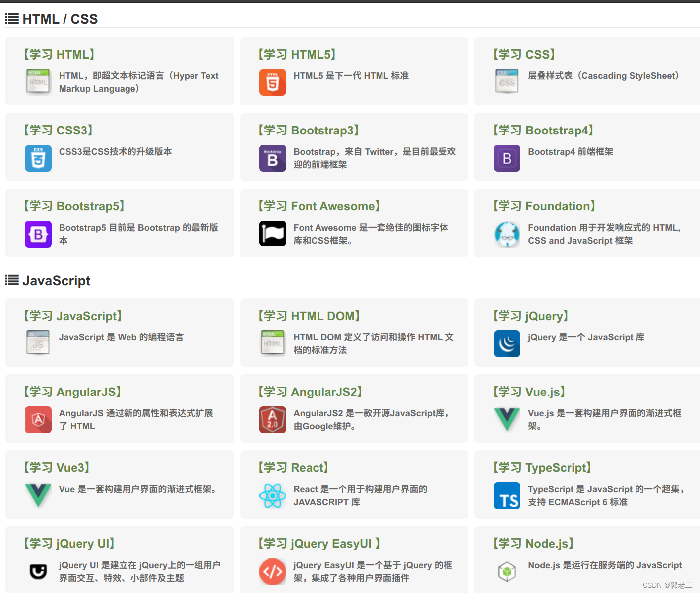
Task: Click description starting 'HTML DOM 定义了访问和操作'
Action: (x=374, y=344)
